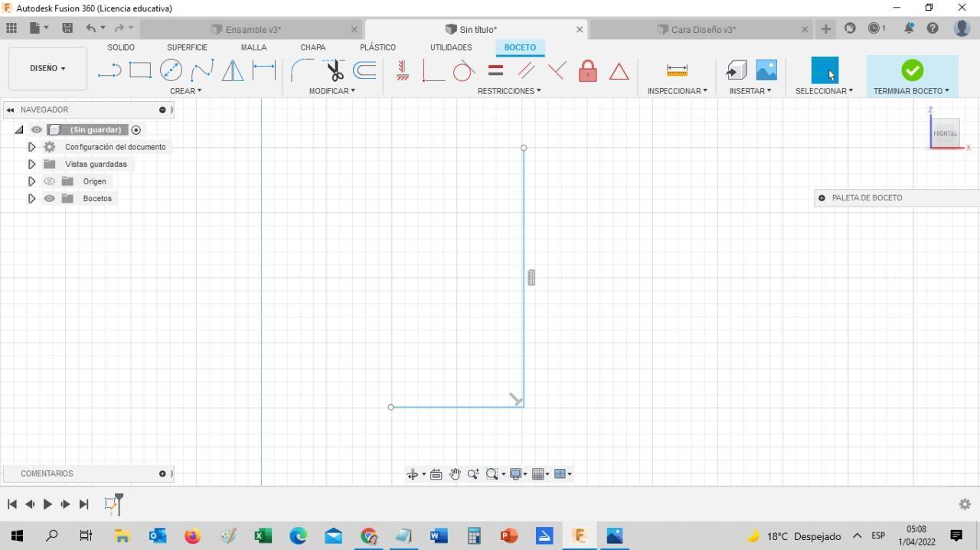
Task: Click the timeline play button
Action: click(47, 504)
